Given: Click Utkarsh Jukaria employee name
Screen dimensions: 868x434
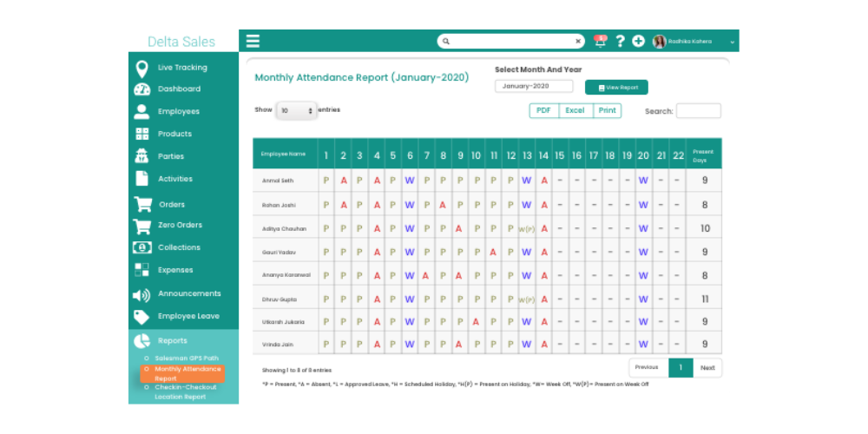Looking at the screenshot, I should click(x=283, y=322).
